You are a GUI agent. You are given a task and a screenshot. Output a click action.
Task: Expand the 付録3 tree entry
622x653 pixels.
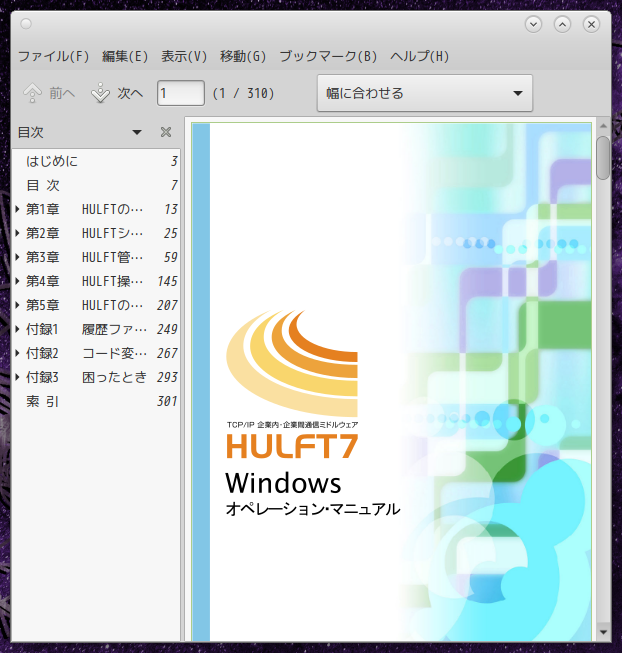[17, 377]
